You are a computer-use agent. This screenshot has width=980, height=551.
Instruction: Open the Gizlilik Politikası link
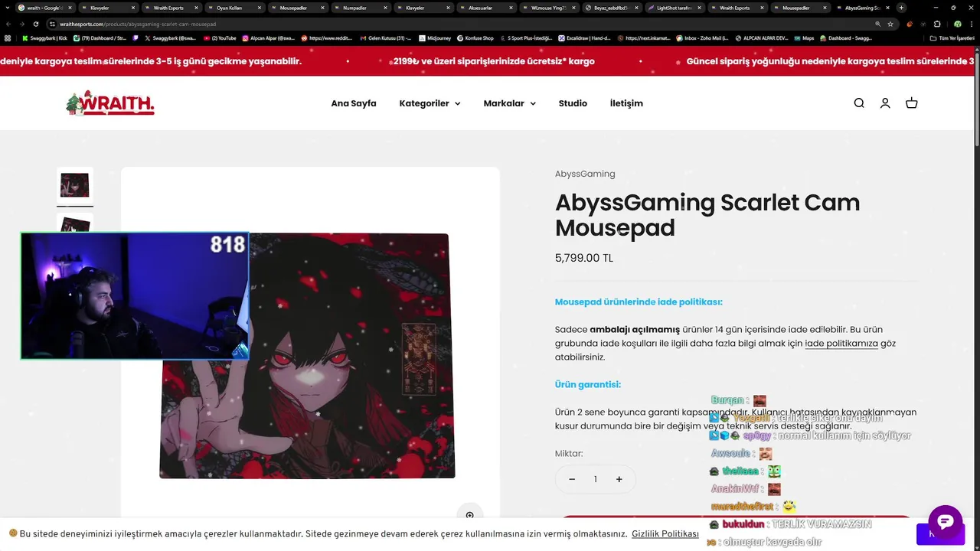click(665, 534)
